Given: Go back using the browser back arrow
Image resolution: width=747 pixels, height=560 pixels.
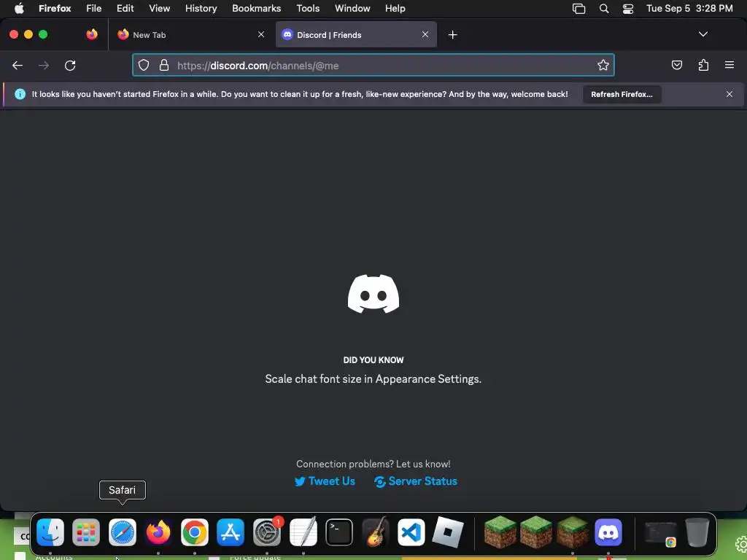Looking at the screenshot, I should [x=18, y=65].
